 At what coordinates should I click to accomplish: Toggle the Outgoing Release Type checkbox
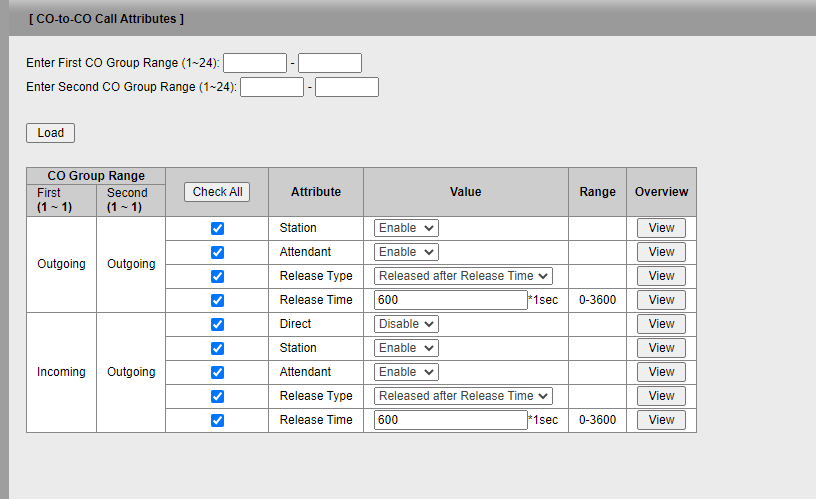click(217, 276)
